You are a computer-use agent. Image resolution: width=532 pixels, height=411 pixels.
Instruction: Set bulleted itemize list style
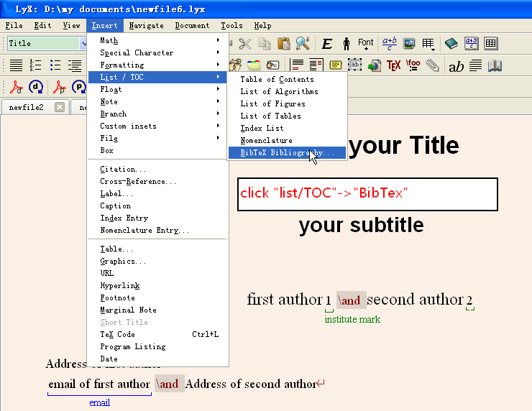(x=55, y=65)
